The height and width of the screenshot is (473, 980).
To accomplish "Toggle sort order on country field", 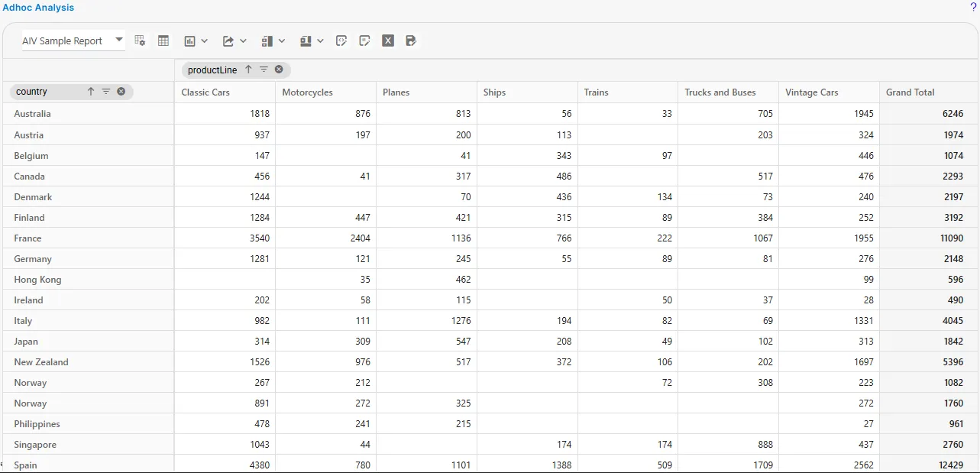I will tap(91, 92).
